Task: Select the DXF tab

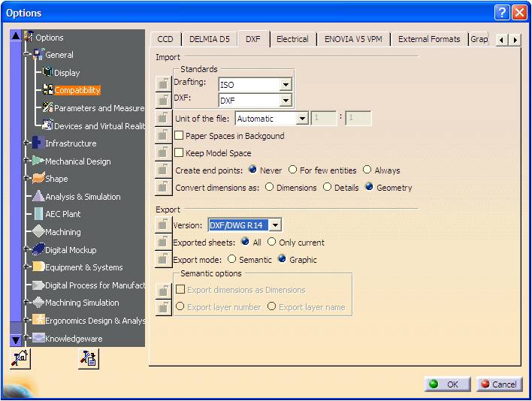Action: [253, 38]
